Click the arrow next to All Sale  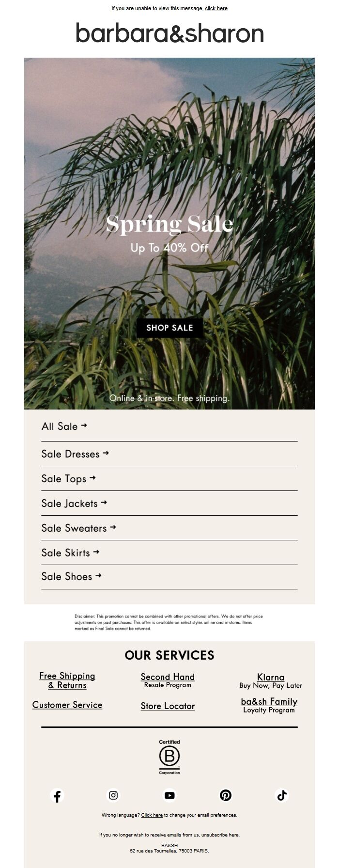pos(84,426)
